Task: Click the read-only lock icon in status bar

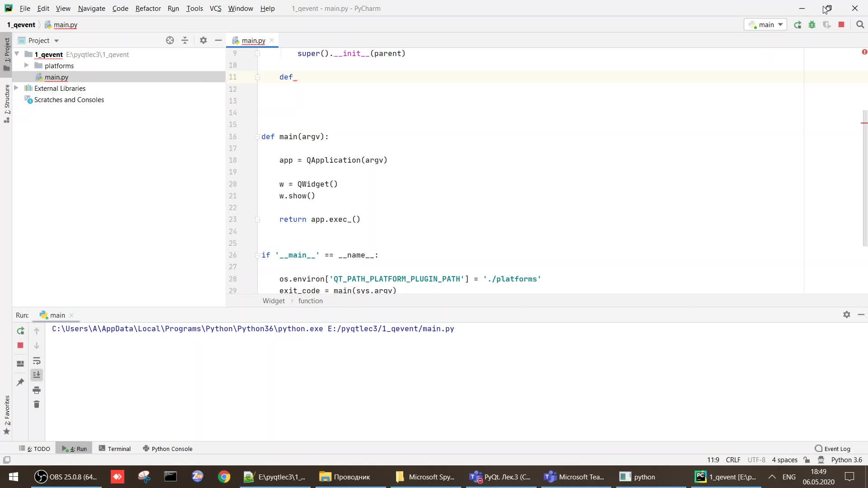Action: [x=807, y=460]
